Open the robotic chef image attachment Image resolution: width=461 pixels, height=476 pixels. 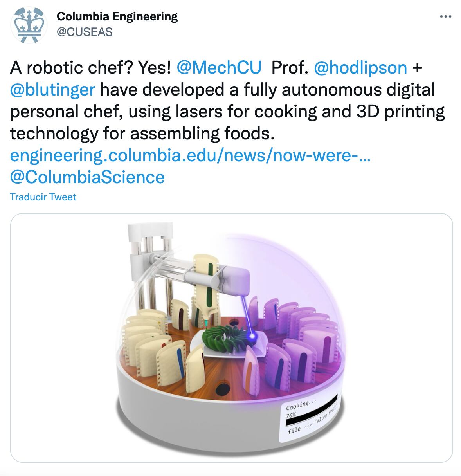pos(231,338)
